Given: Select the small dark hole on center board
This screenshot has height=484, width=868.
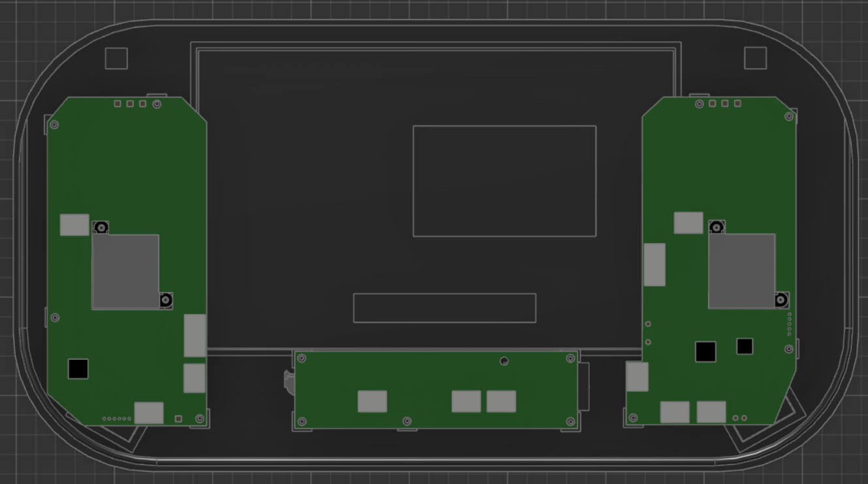Looking at the screenshot, I should tap(504, 361).
